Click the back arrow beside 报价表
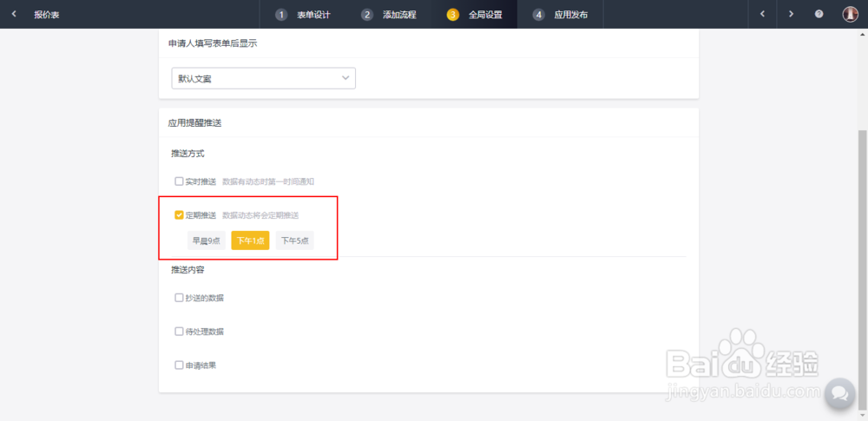Viewport: 868px width, 421px height. click(x=14, y=14)
